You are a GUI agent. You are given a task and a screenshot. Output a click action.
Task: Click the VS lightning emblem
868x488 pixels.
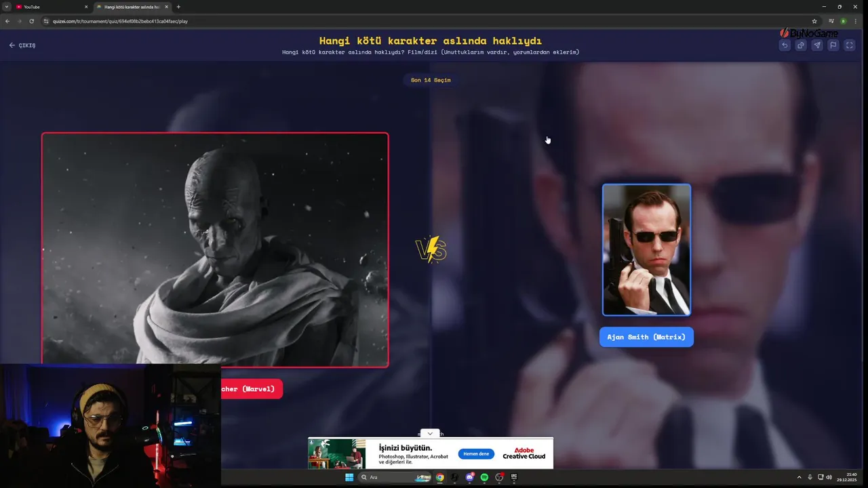431,249
